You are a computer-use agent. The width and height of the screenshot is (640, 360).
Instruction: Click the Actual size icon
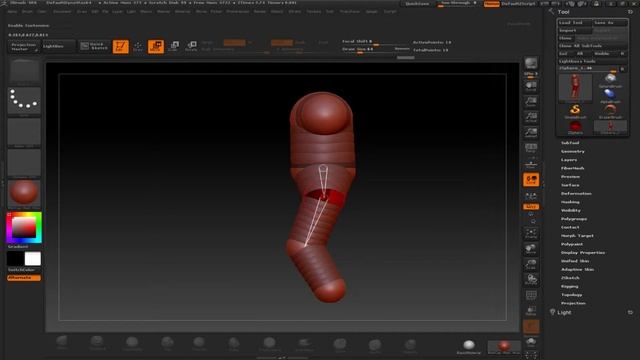tap(531, 117)
